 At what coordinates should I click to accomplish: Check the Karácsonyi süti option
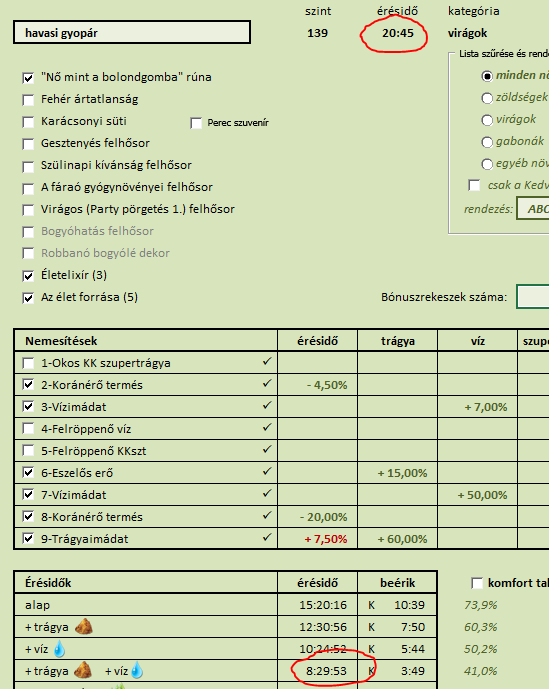pos(28,122)
